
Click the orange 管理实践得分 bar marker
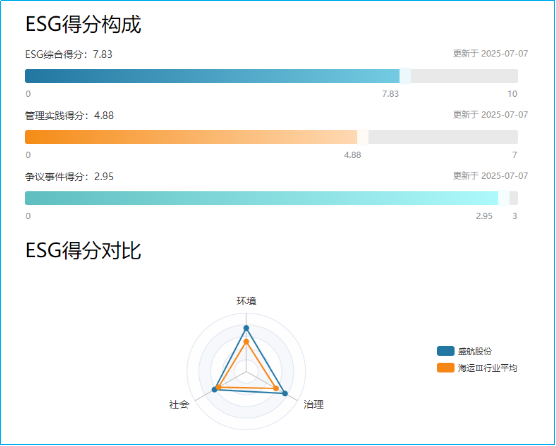pos(362,137)
